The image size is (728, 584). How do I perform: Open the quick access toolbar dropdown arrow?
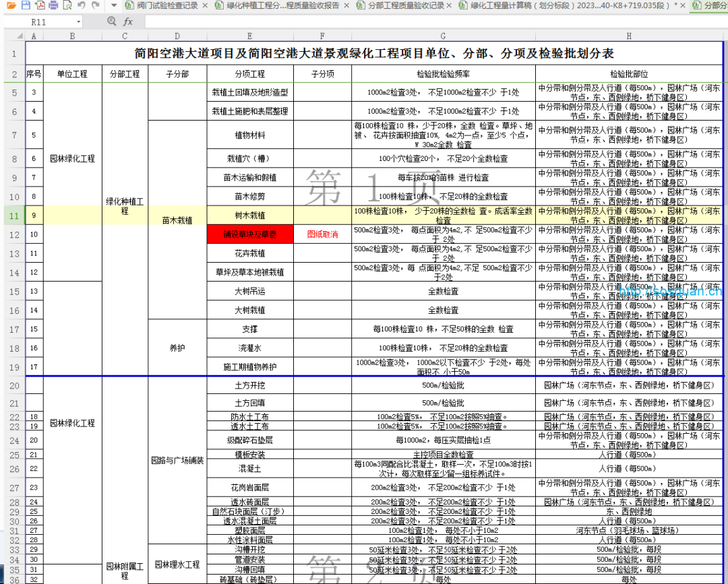tap(114, 5)
